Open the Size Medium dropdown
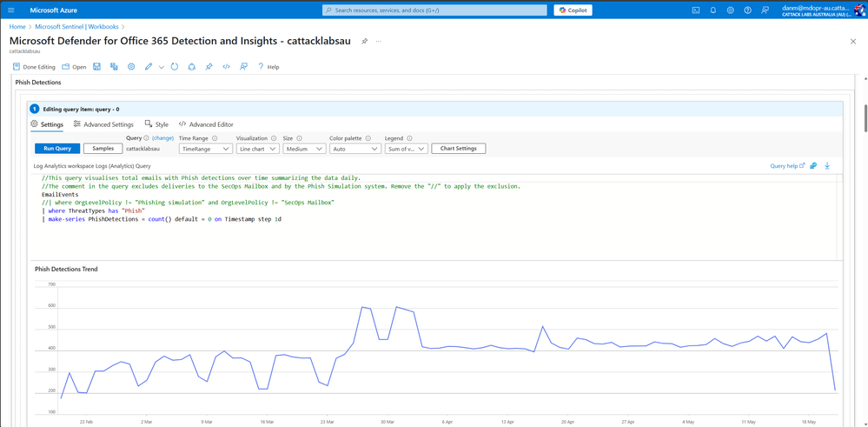The image size is (868, 427). click(302, 149)
